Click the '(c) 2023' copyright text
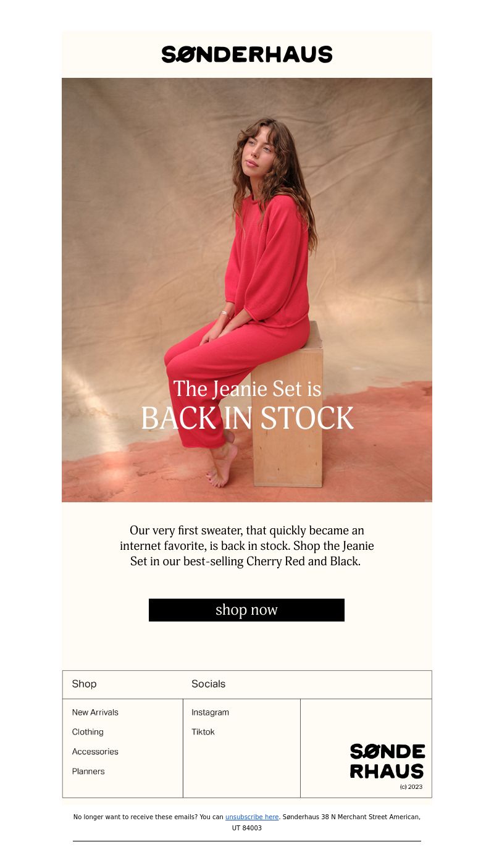The height and width of the screenshot is (868, 494). (x=411, y=787)
